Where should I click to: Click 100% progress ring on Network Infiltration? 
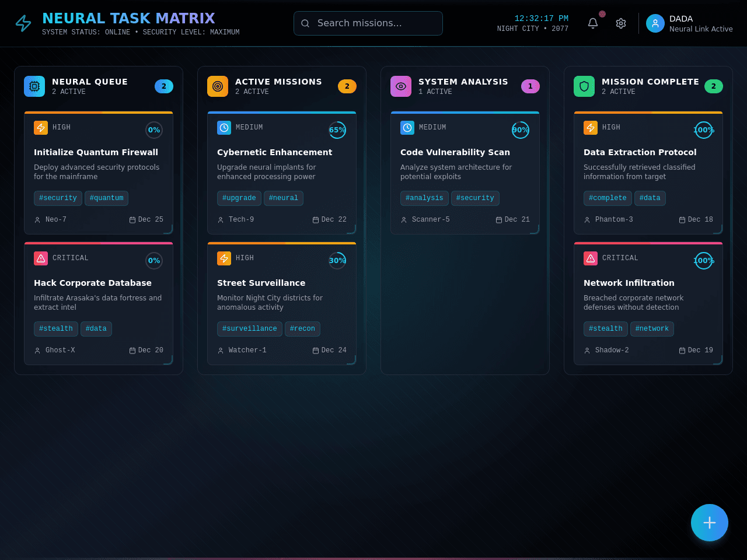[x=704, y=261]
